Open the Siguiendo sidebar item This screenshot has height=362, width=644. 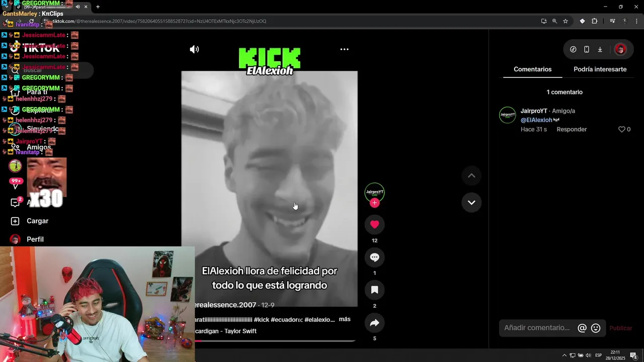pyautogui.click(x=35, y=129)
